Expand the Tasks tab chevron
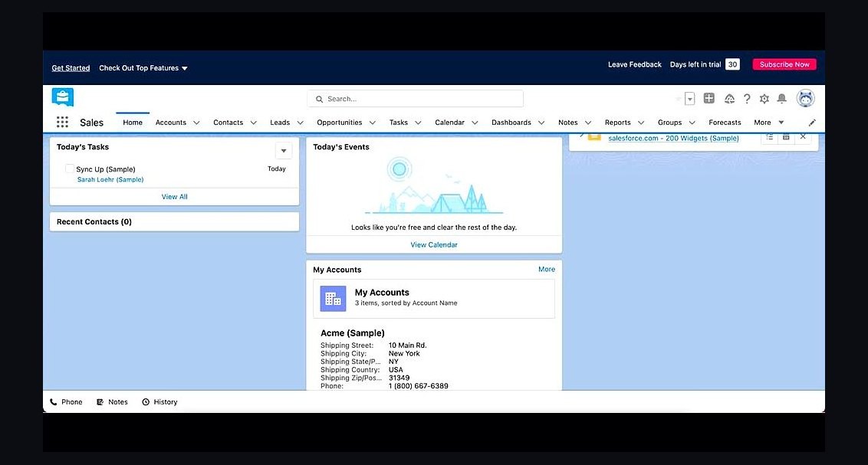Viewport: 868px width, 465px height. click(x=418, y=123)
